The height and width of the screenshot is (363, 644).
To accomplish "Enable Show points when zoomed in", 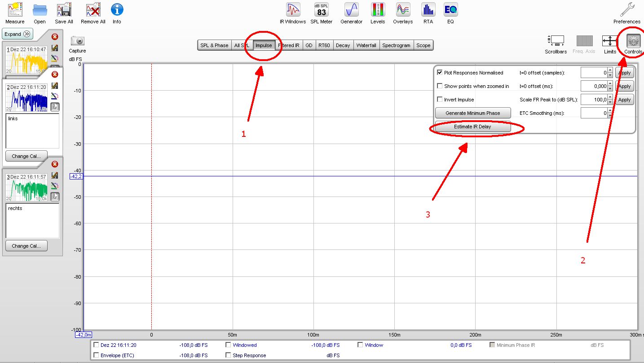I will pyautogui.click(x=440, y=86).
